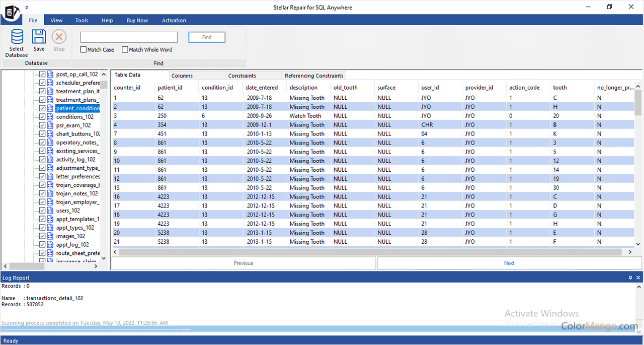Click the Next button below the table
This screenshot has height=345, width=644.
click(x=509, y=263)
